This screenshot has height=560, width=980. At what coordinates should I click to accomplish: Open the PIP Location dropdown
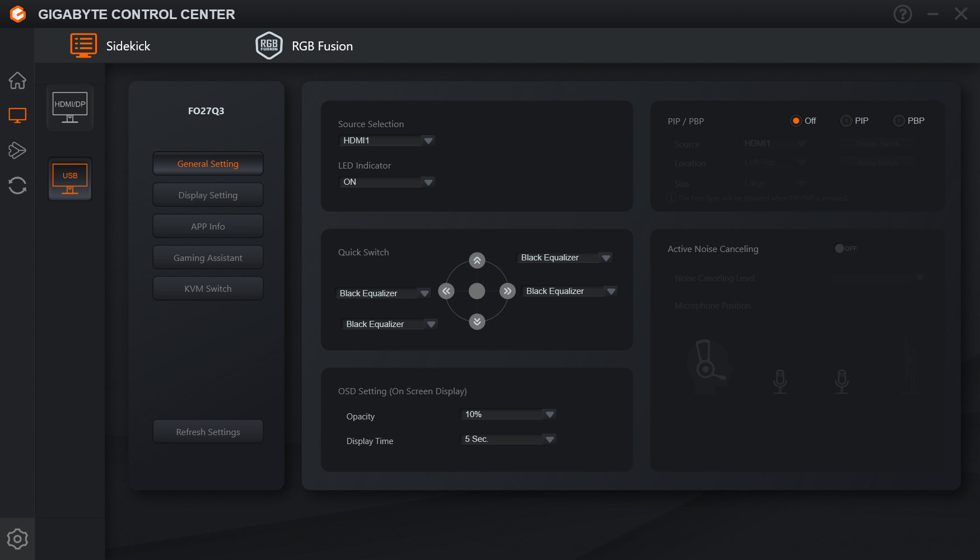tap(774, 163)
